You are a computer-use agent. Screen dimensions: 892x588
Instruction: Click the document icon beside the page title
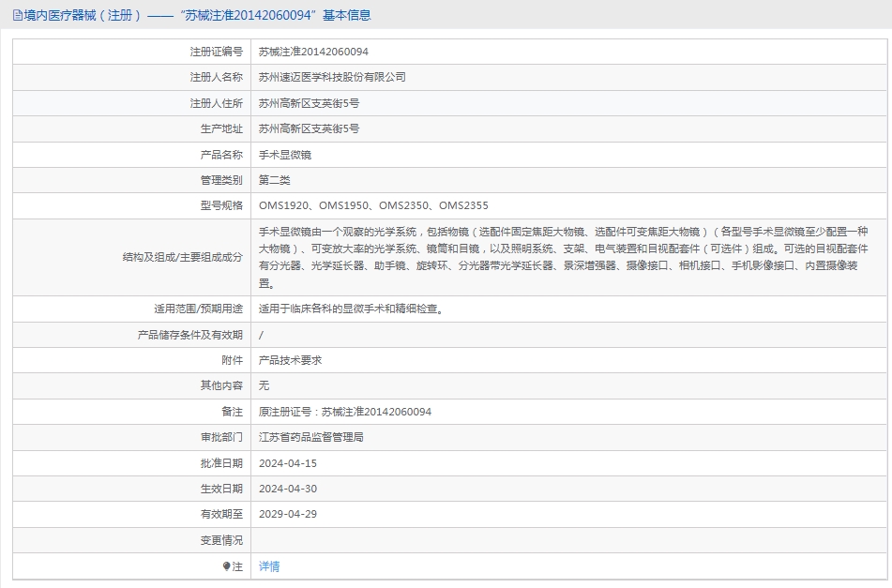pyautogui.click(x=18, y=15)
